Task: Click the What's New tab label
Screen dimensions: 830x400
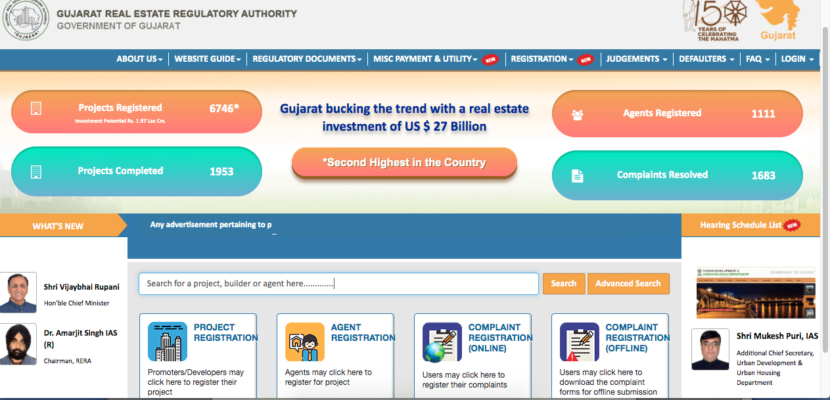Action: tap(58, 226)
